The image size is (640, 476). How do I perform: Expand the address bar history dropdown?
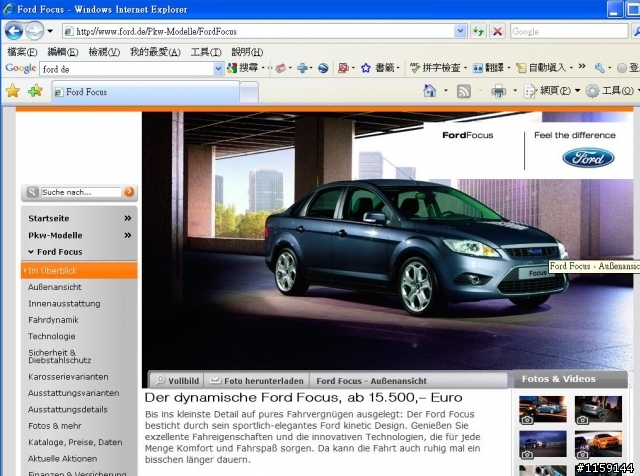pos(461,31)
